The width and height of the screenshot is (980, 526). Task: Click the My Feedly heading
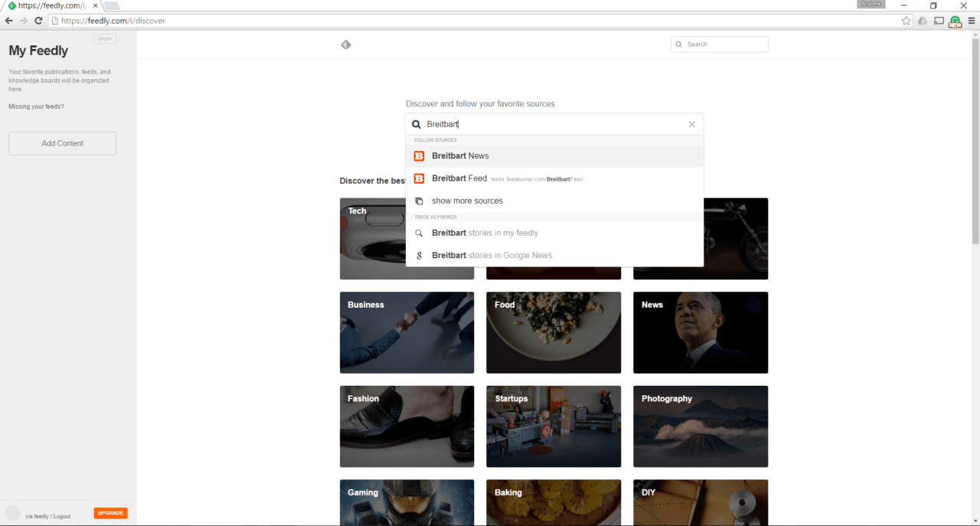coord(38,51)
